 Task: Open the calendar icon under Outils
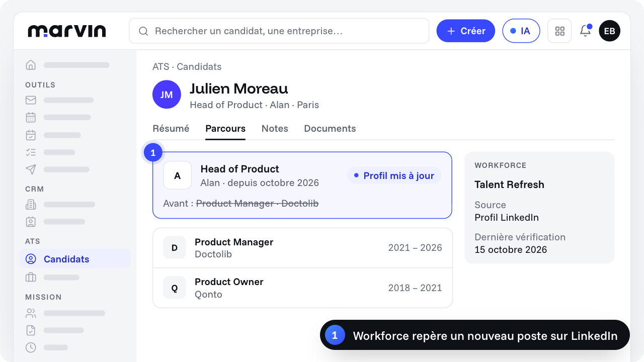tap(31, 117)
